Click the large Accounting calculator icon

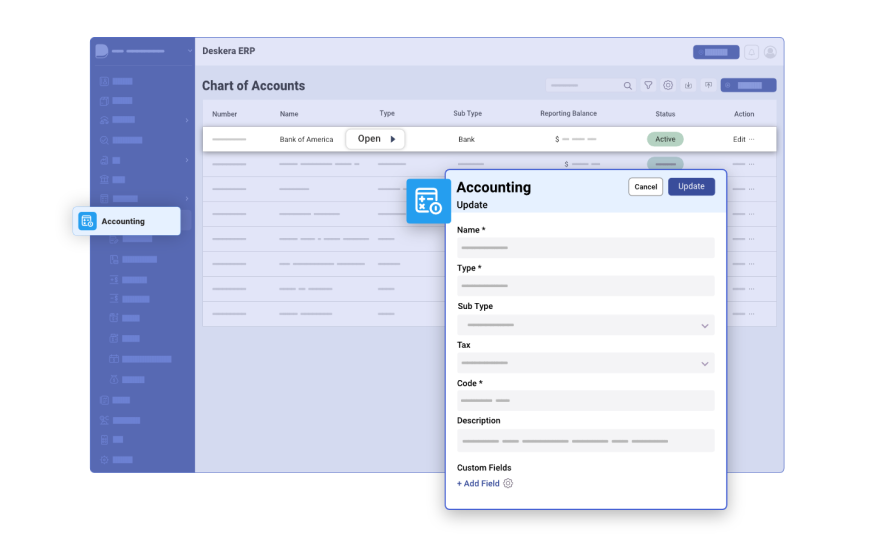coord(428,201)
